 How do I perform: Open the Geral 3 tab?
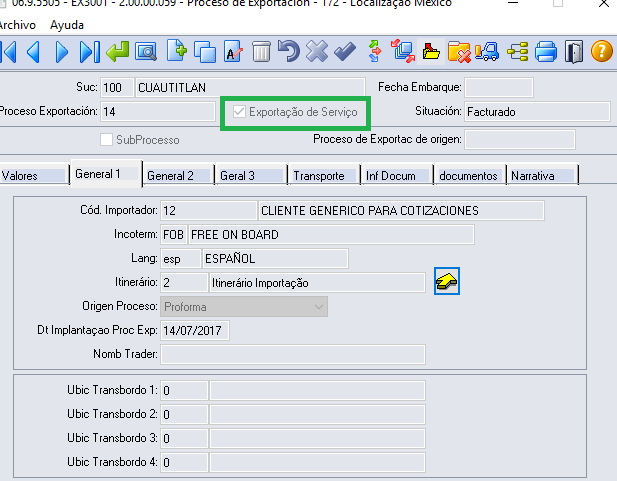point(251,176)
